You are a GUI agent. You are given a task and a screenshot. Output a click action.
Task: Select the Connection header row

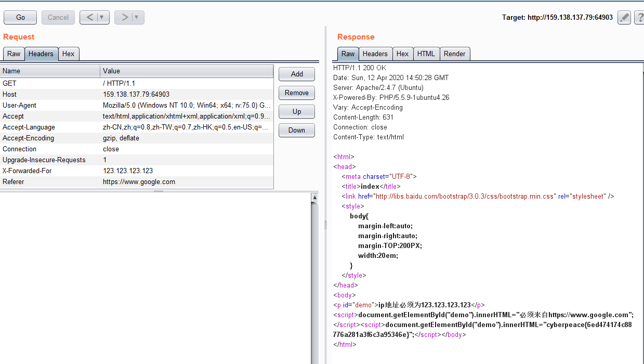[137, 149]
